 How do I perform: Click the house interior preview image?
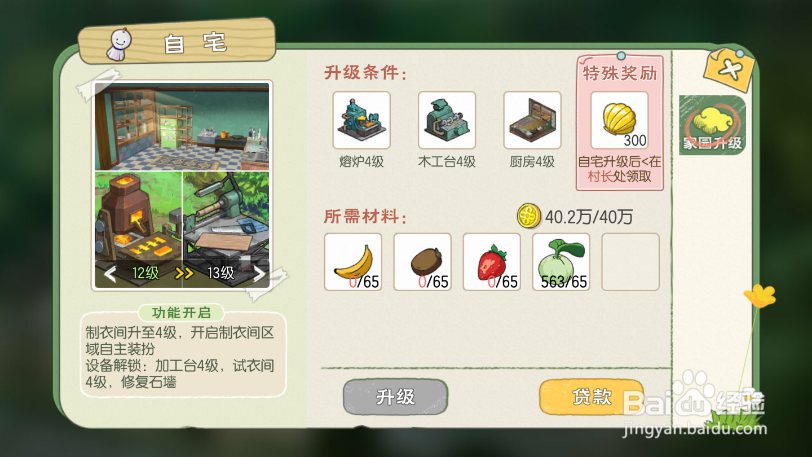[182, 127]
